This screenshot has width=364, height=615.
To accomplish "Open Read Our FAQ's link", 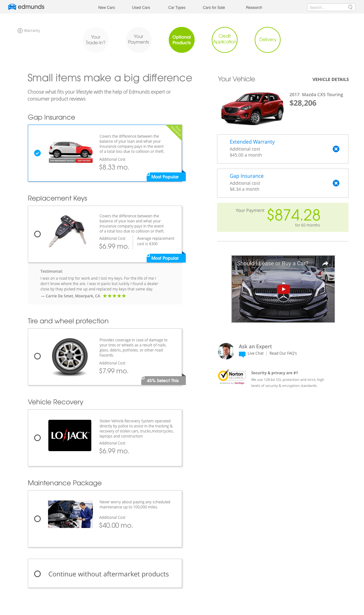I will [283, 353].
